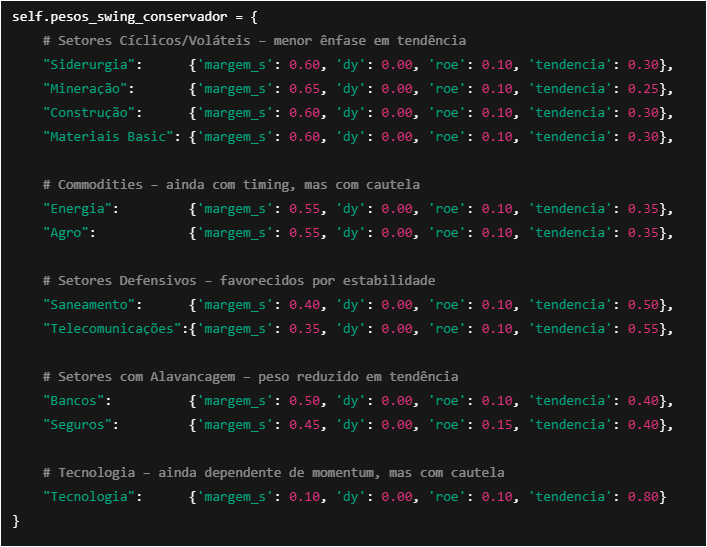This screenshot has width=707, height=547.
Task: Click the "Tecnologia" dictionary key string
Action: tap(92, 497)
